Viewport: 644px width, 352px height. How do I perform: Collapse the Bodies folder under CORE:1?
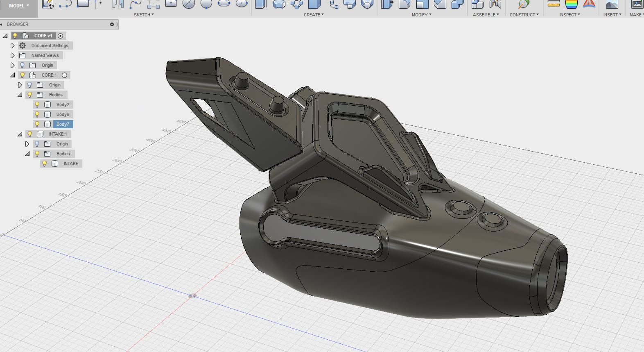tap(20, 95)
